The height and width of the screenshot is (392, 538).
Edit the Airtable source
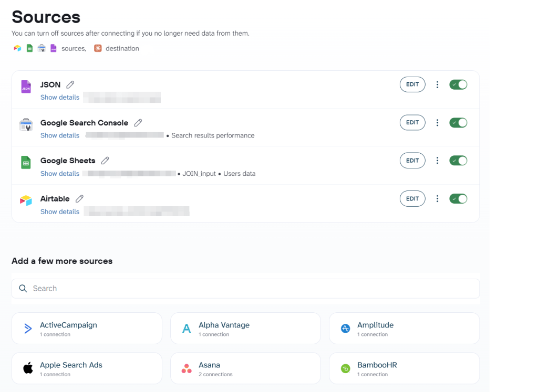click(412, 198)
